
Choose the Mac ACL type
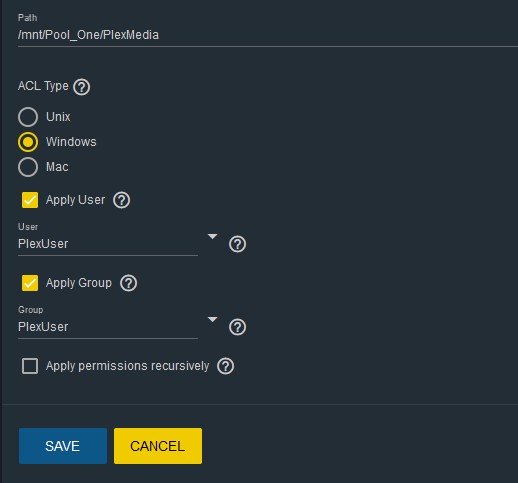(28, 167)
